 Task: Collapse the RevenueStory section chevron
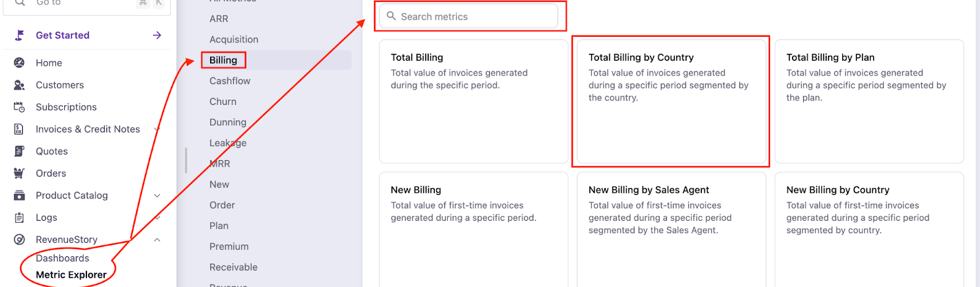click(x=157, y=239)
